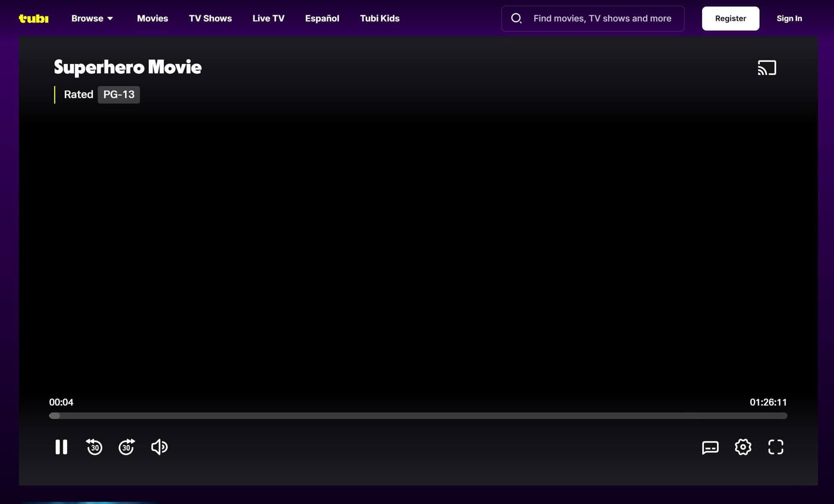The image size is (834, 504).
Task: Click the PG-13 rating badge
Action: tap(119, 94)
